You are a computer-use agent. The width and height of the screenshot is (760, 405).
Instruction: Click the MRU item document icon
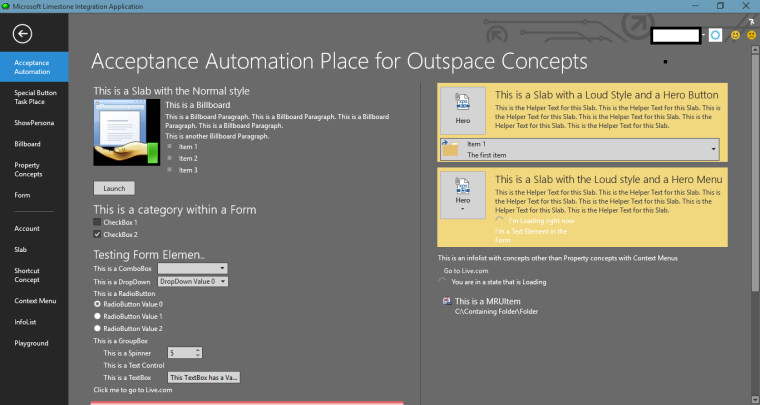pos(445,301)
